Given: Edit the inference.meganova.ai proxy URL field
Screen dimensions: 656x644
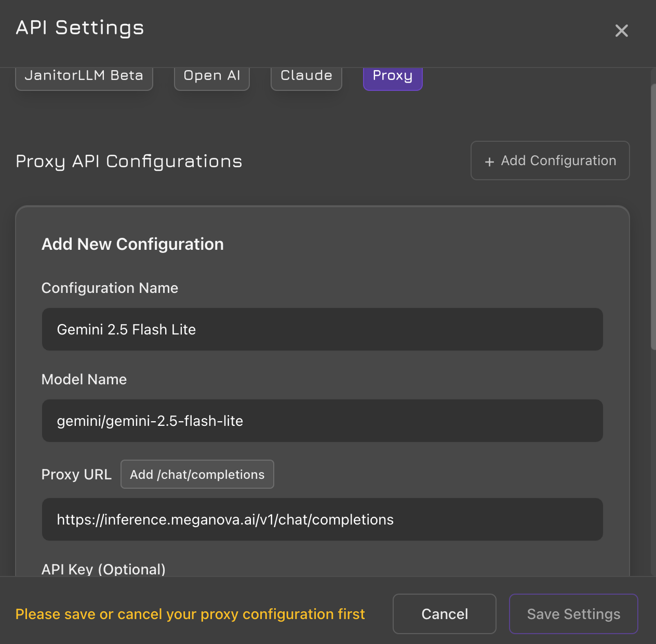Looking at the screenshot, I should [x=322, y=519].
